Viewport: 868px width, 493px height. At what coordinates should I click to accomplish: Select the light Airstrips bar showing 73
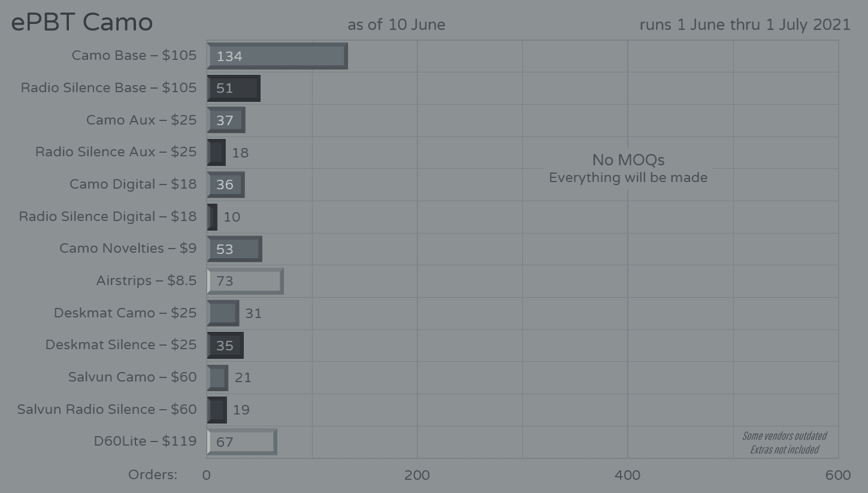245,281
